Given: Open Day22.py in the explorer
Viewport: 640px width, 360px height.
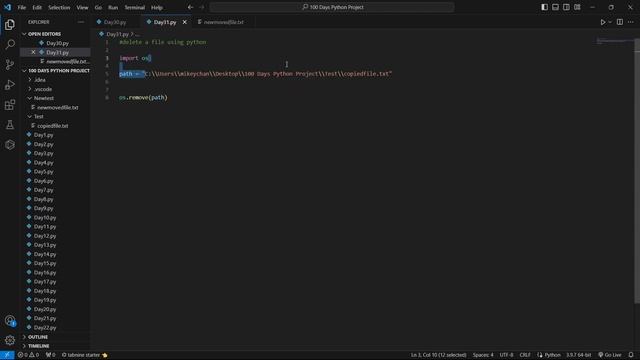Looking at the screenshot, I should coord(45,328).
